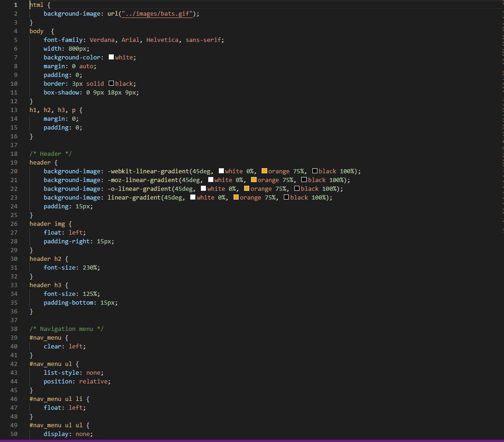This screenshot has width=504, height=442.
Task: Collapse the #nav_menu ul li rule fold
Action: tap(24, 399)
